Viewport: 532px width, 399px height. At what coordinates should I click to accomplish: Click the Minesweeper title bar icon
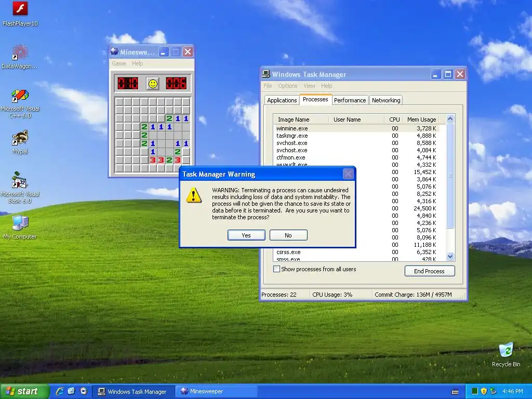point(114,52)
